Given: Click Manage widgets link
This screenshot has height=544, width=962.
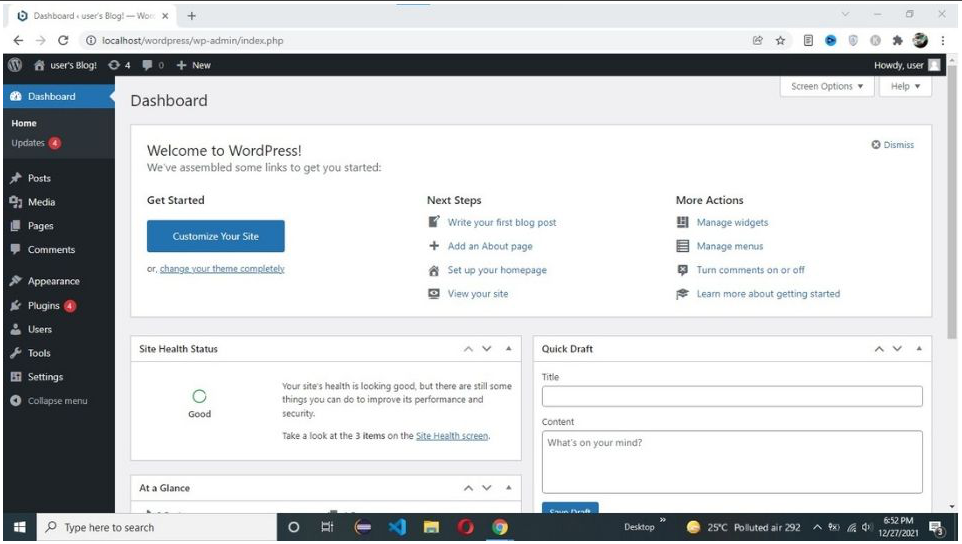Looking at the screenshot, I should coord(732,223).
